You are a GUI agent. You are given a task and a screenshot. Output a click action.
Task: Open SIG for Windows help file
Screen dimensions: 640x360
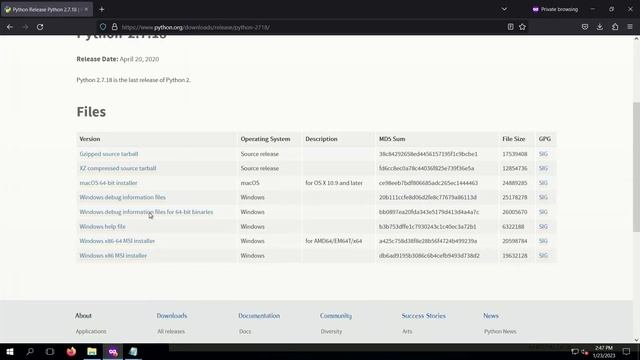(543, 227)
